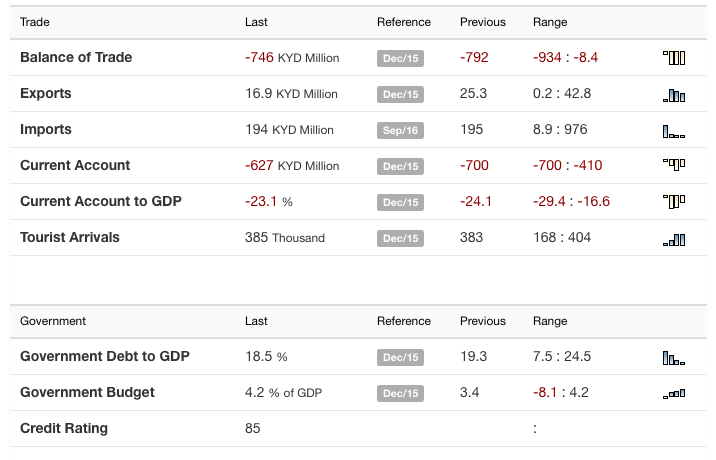The width and height of the screenshot is (716, 460).
Task: Open the Balance of Trade link
Action: click(x=76, y=58)
